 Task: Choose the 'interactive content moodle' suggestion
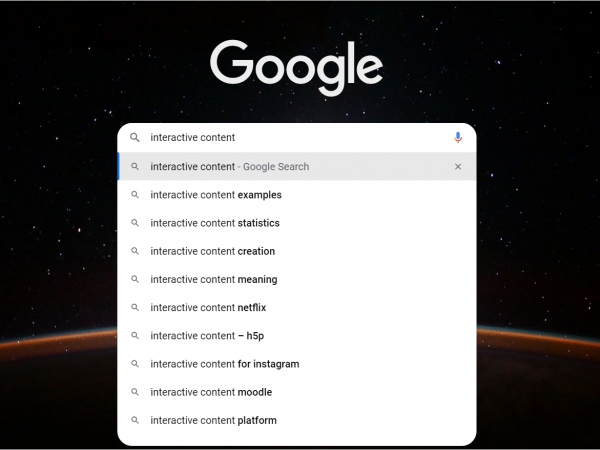(211, 392)
